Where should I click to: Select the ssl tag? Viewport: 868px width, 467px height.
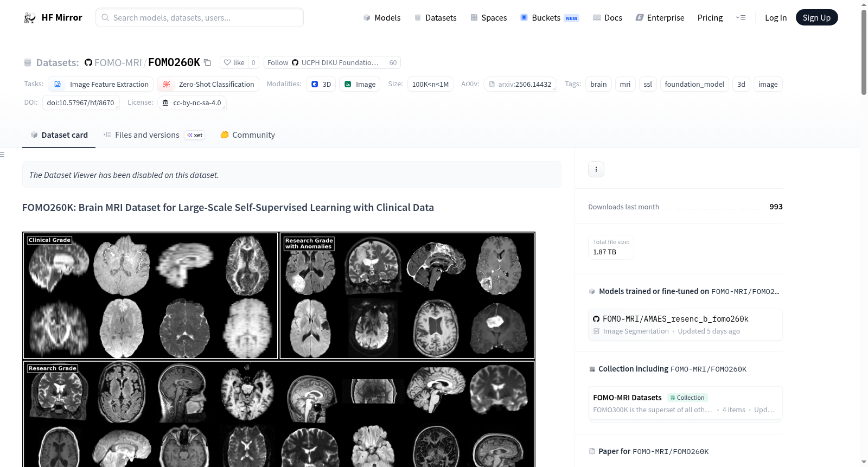point(648,84)
